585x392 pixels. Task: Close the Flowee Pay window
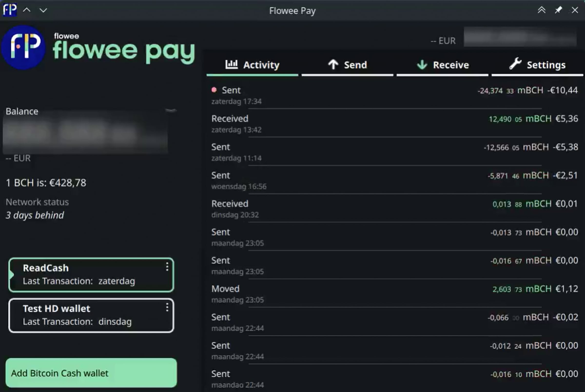[575, 10]
